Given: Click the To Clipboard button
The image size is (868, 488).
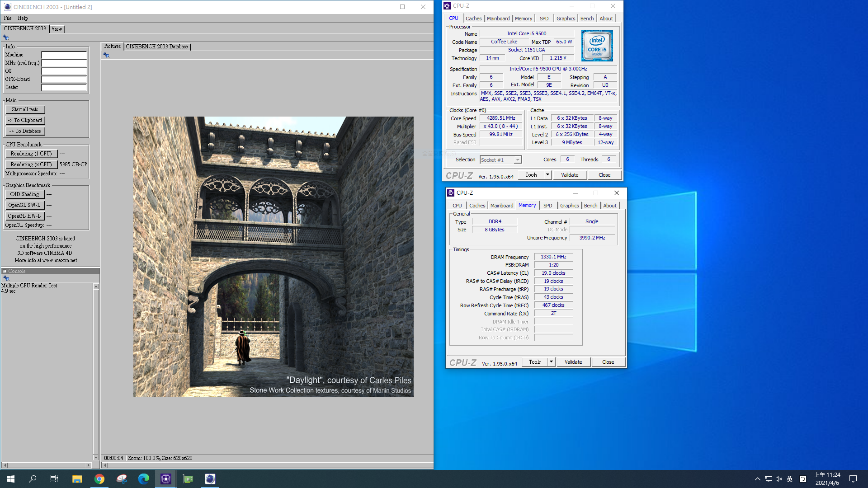Looking at the screenshot, I should tap(25, 120).
